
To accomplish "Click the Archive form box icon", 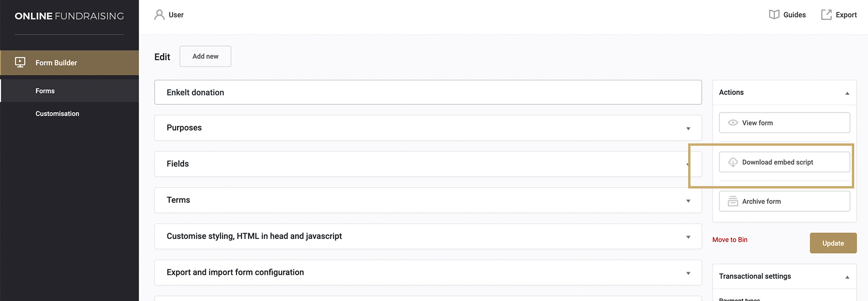I will click(x=733, y=201).
